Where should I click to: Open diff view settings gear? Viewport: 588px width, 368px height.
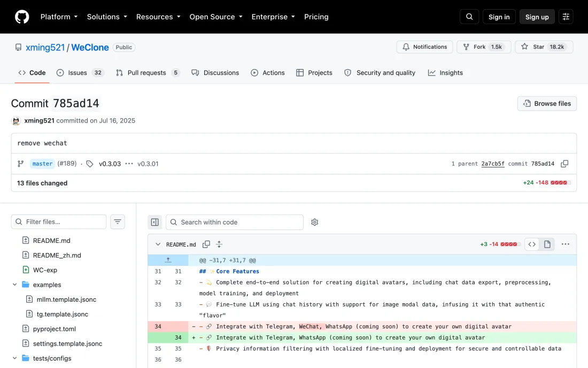point(315,222)
